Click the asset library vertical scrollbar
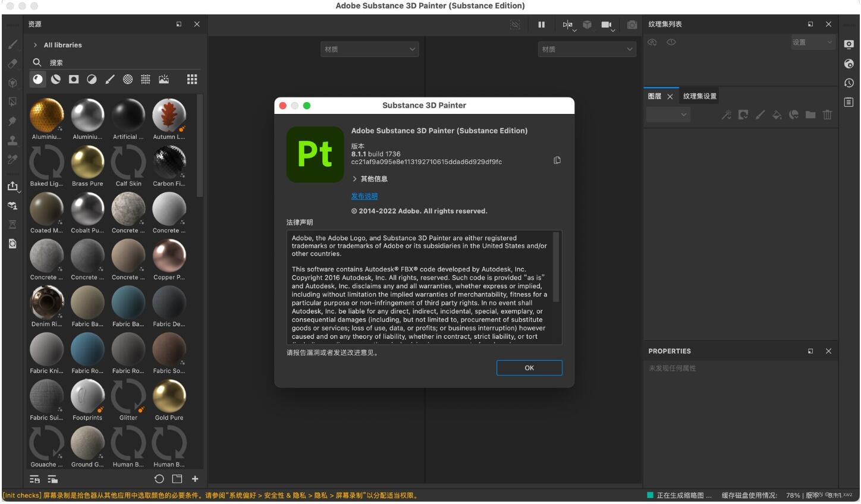Screen dimensions: 861x504 pos(200,146)
